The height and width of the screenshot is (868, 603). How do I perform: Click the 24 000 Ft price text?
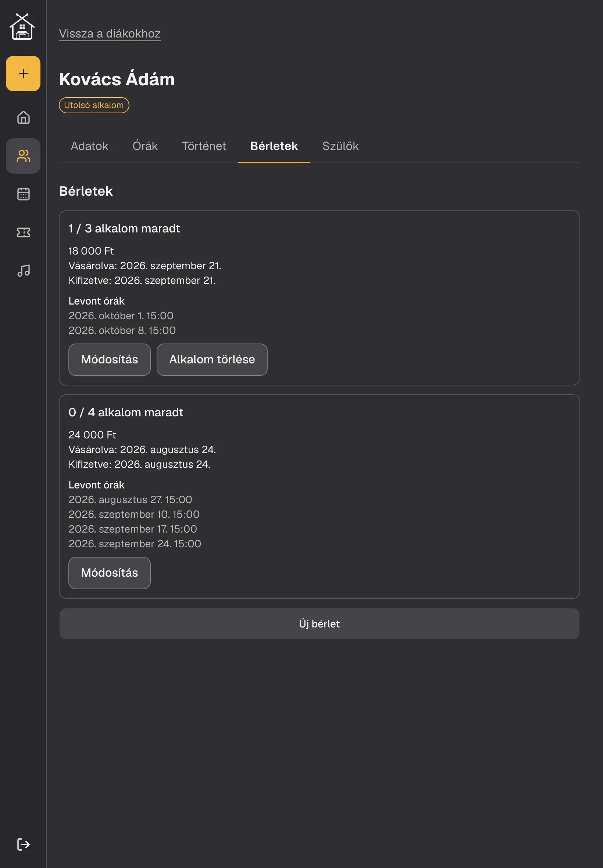point(92,435)
